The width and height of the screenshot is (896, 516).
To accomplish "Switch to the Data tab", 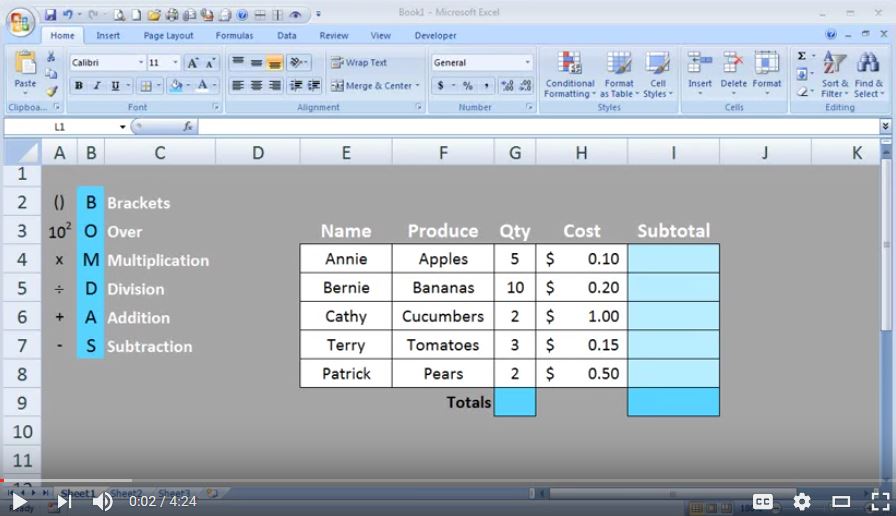I will (287, 35).
